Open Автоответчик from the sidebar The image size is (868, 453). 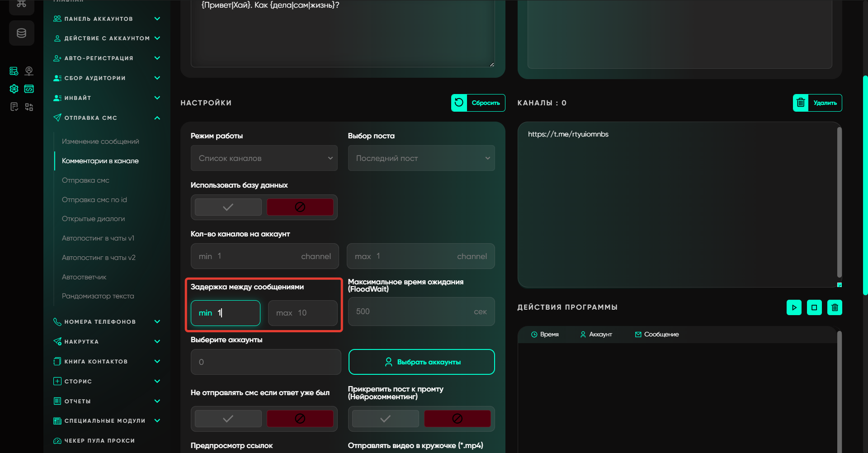84,277
